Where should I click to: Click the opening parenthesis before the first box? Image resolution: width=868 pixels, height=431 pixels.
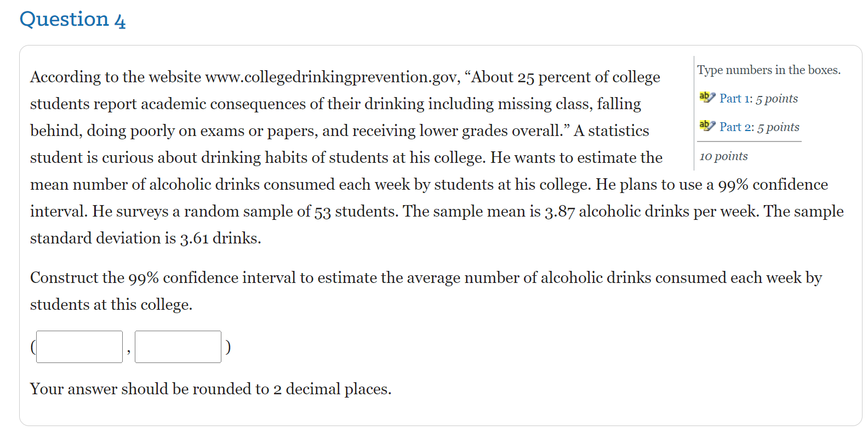pyautogui.click(x=33, y=347)
